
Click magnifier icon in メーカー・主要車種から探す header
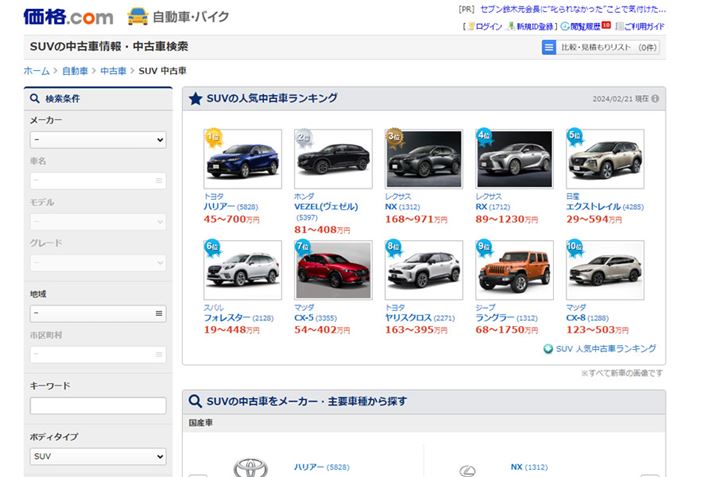tap(195, 401)
